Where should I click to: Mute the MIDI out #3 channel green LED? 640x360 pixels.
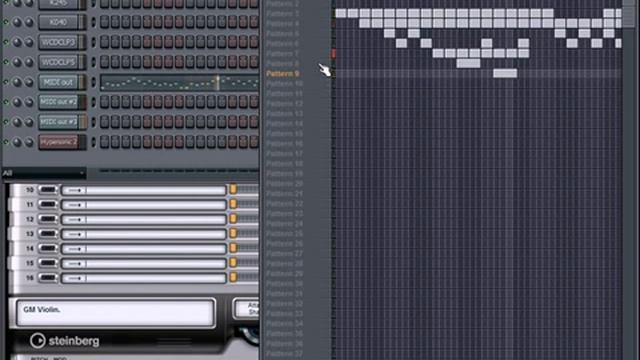point(6,122)
